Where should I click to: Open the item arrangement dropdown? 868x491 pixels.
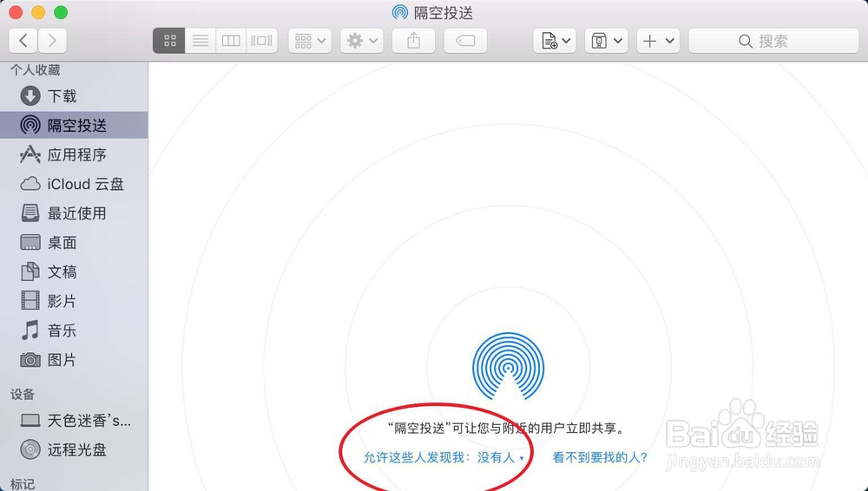click(310, 41)
